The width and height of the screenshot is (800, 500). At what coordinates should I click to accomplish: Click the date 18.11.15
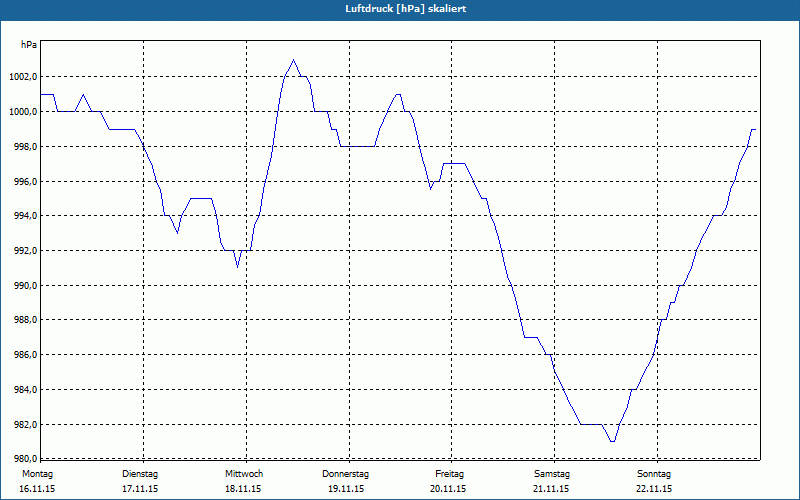coord(243,489)
